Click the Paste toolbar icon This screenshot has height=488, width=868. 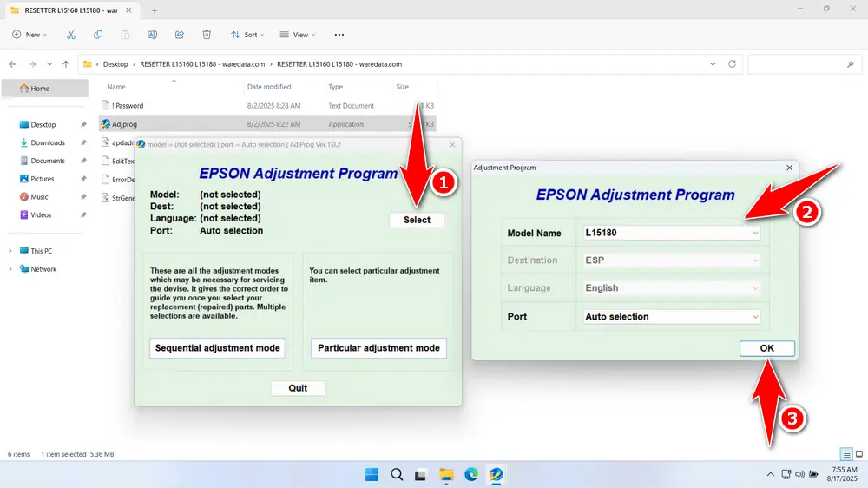click(125, 35)
